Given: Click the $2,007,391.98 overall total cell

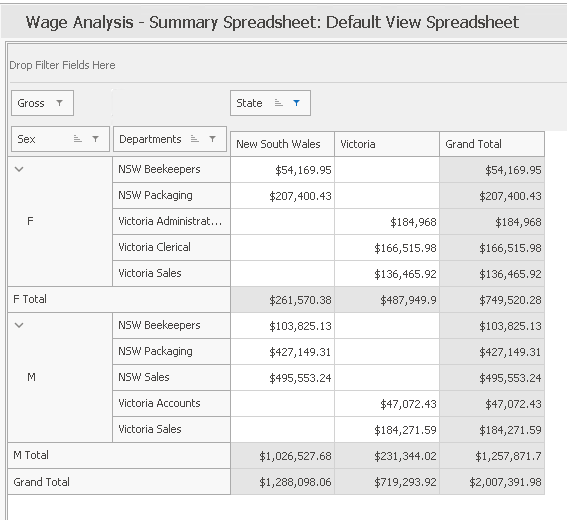Looking at the screenshot, I should tap(492, 482).
